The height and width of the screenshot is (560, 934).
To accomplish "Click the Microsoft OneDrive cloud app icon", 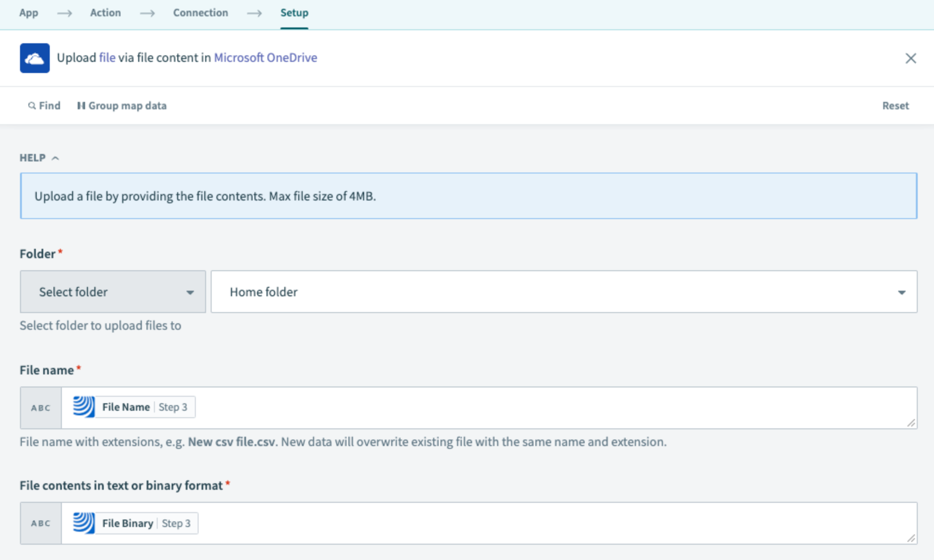I will [x=34, y=58].
